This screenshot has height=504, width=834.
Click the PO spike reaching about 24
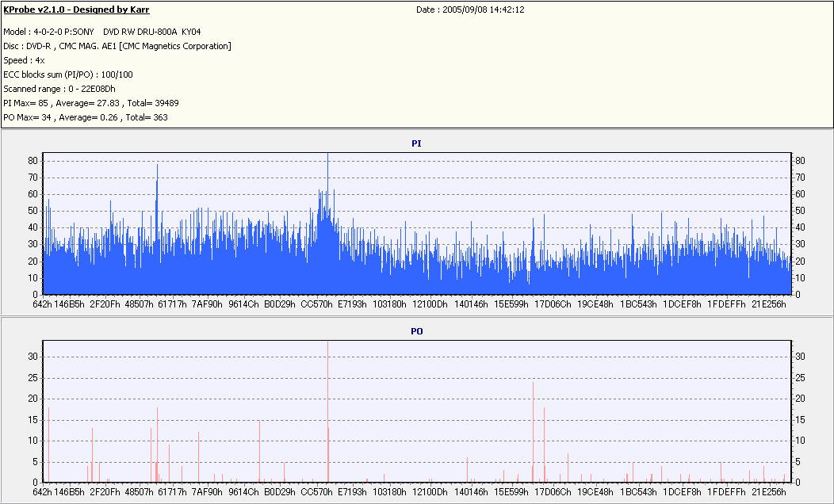point(533,432)
